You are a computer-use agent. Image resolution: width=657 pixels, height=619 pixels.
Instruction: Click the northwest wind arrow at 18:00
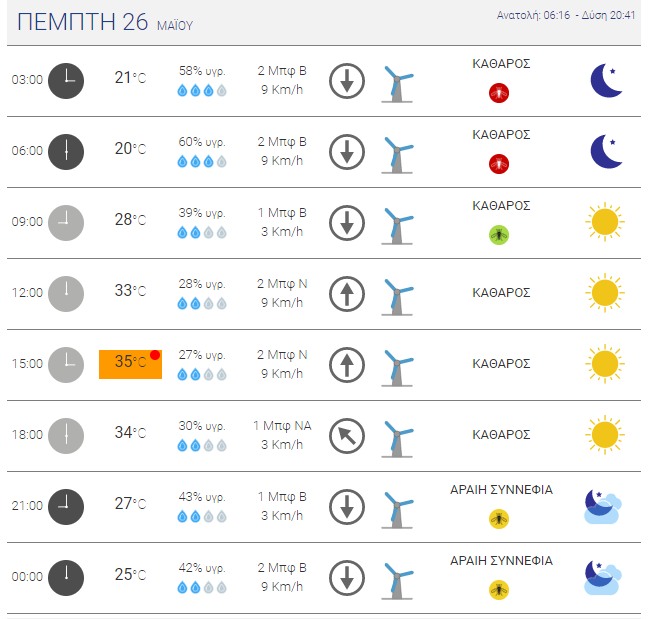pos(347,436)
